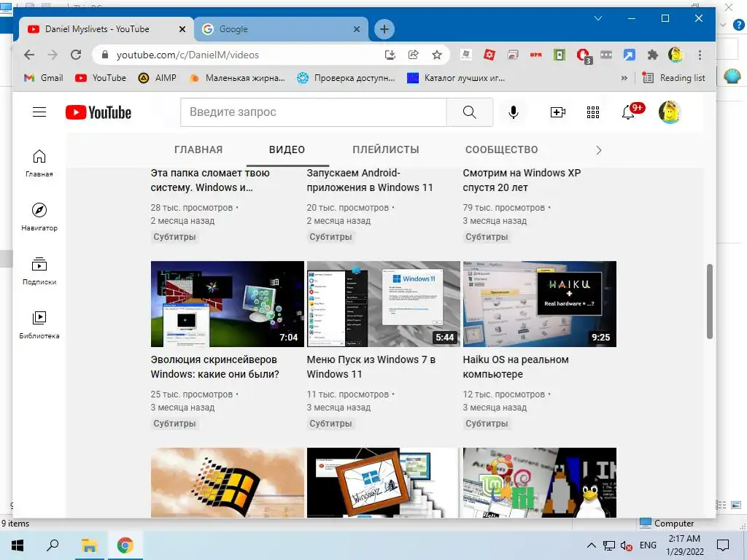Go to Главная in the left sidebar
747x560 pixels.
click(39, 163)
